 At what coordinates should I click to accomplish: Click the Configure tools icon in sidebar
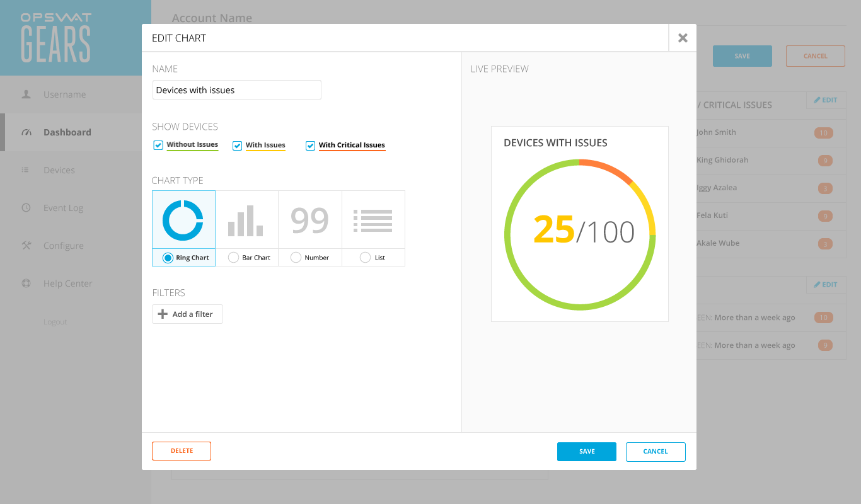coord(26,246)
